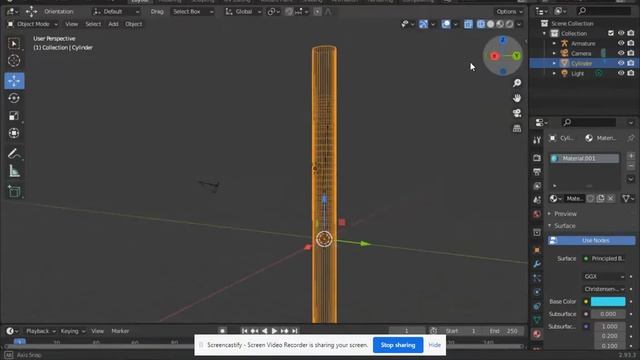The height and width of the screenshot is (360, 640).
Task: Click the Stop sharing button
Action: tap(398, 345)
